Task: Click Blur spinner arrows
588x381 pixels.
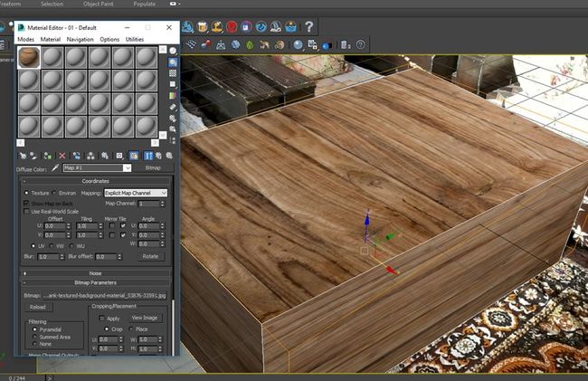Action: [62, 257]
